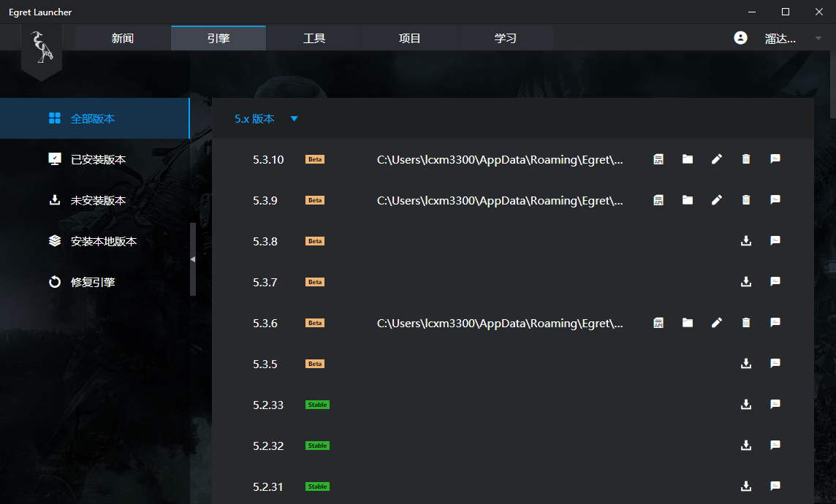
Task: Download stable version 5.2.33
Action: point(745,404)
